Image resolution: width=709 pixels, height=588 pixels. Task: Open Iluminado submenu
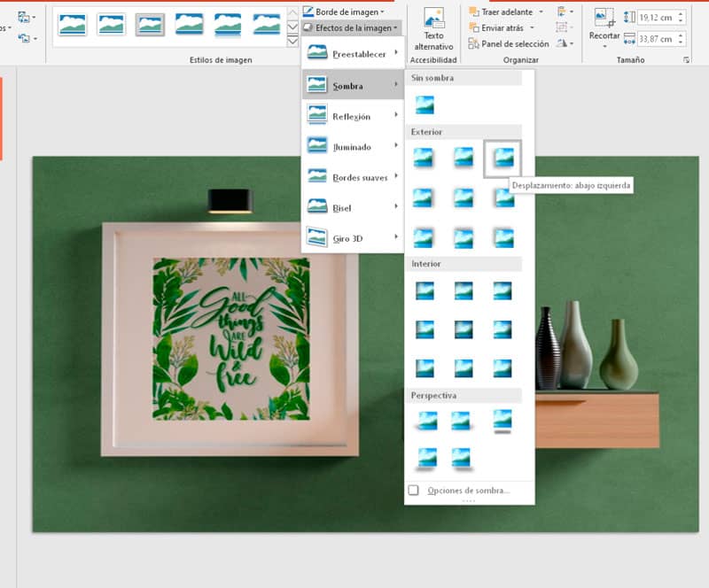coord(353,146)
